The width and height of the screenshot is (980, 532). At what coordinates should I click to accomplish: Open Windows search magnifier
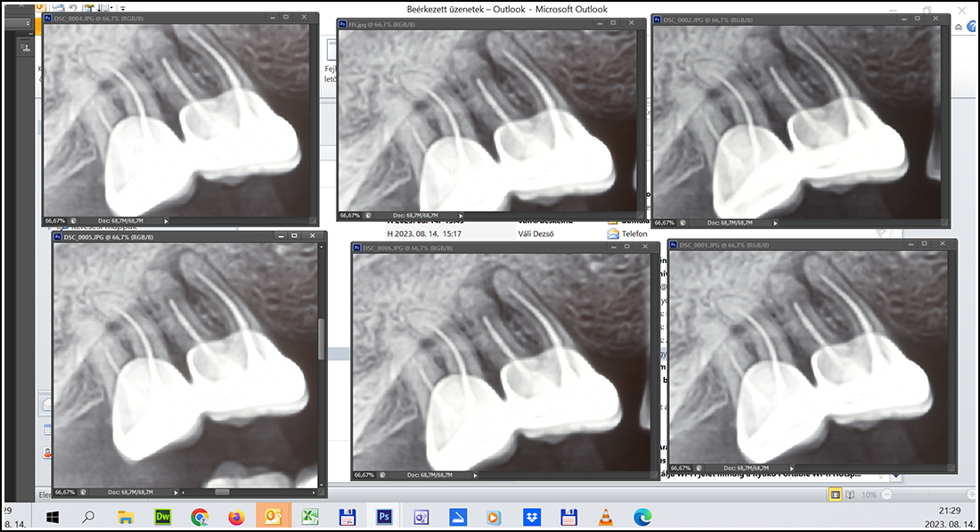[x=89, y=516]
